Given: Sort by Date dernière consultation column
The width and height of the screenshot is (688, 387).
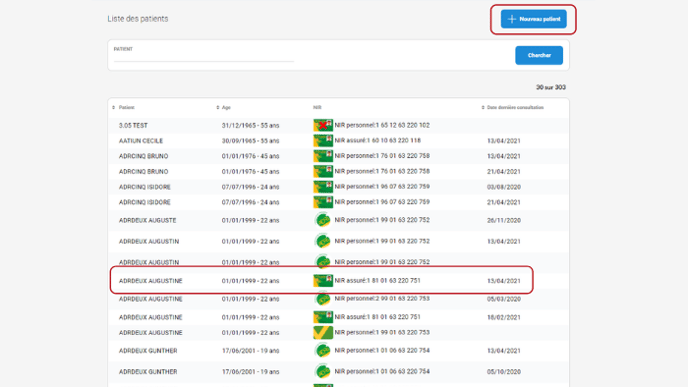Looking at the screenshot, I should (x=512, y=108).
